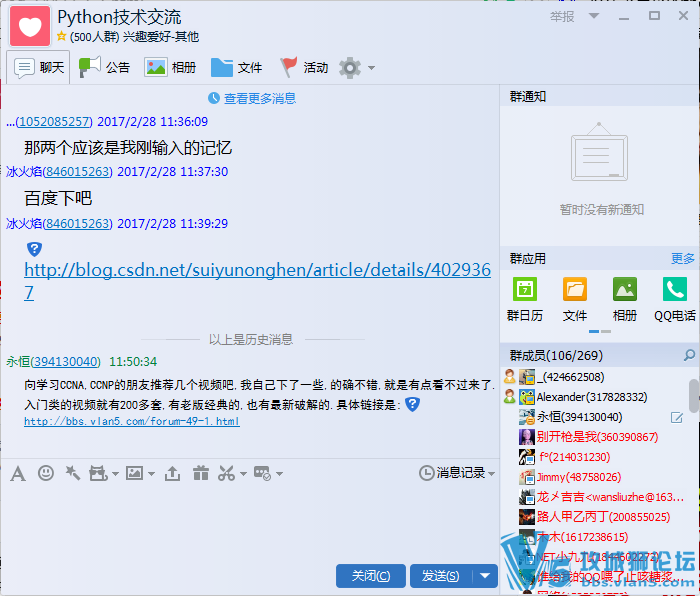This screenshot has width=700, height=596.
Task: Expand the dropdown next to 举报
Action: point(594,16)
